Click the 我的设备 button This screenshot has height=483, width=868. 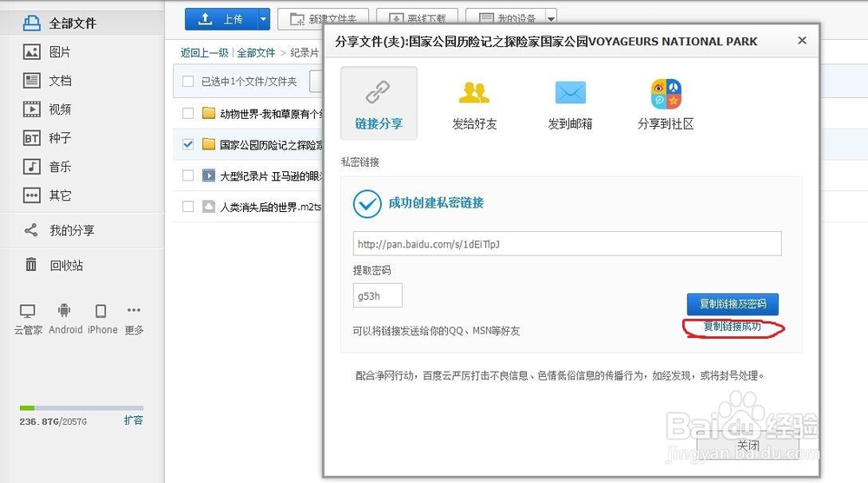[506, 17]
